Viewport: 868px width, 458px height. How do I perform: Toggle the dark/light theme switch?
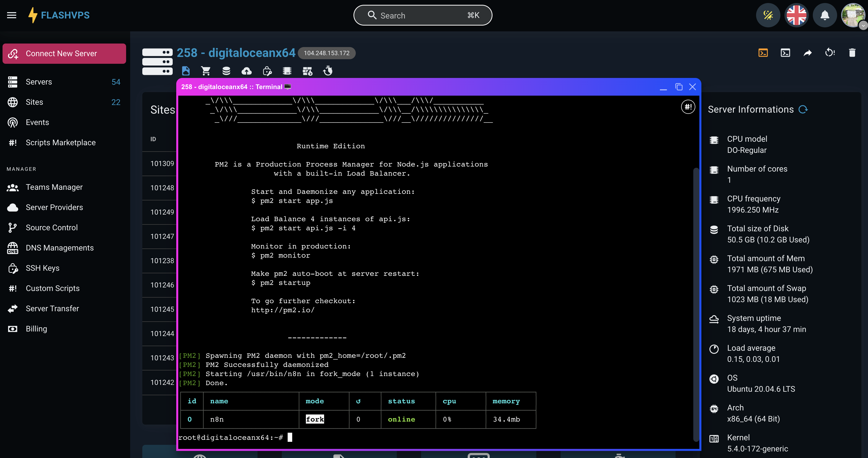pyautogui.click(x=768, y=15)
